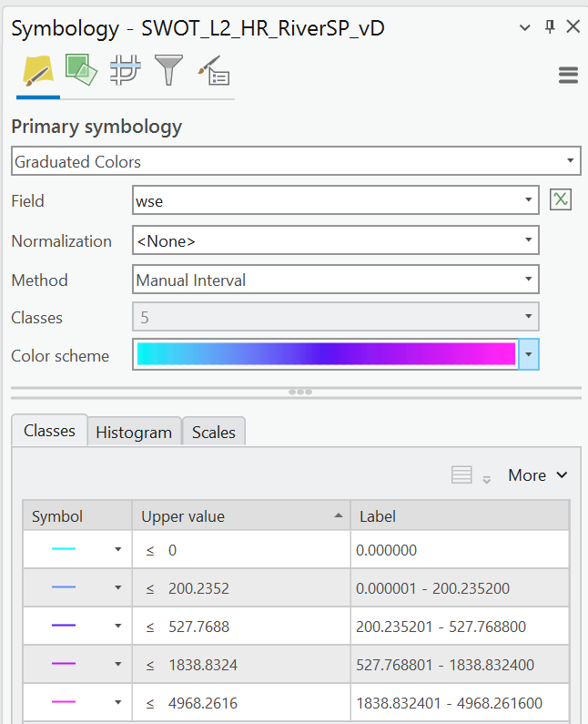Click the upper value cell 527.7688
The image size is (588, 724).
tap(241, 627)
